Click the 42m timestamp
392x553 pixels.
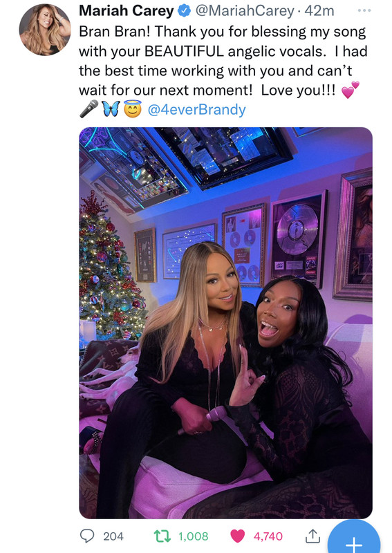point(319,11)
